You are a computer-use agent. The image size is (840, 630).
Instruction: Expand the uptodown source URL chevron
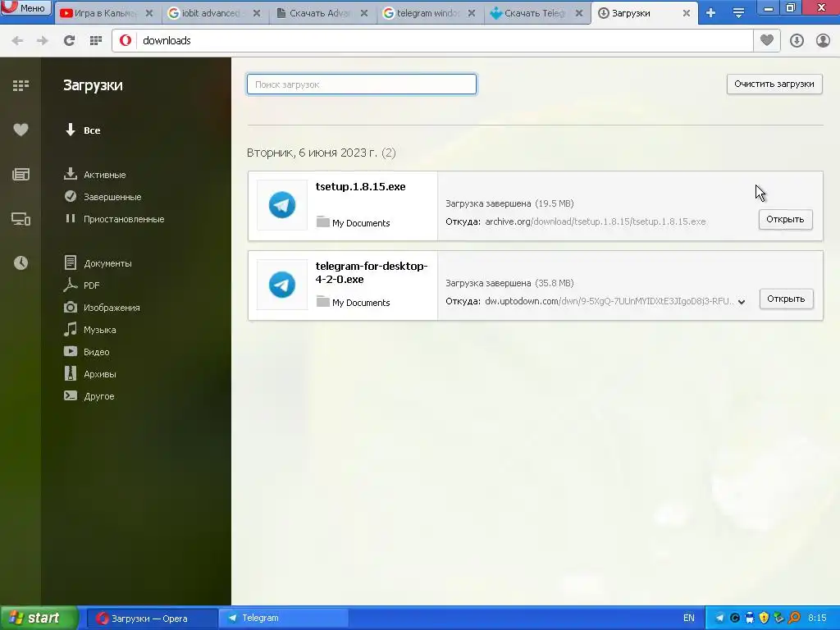click(742, 302)
